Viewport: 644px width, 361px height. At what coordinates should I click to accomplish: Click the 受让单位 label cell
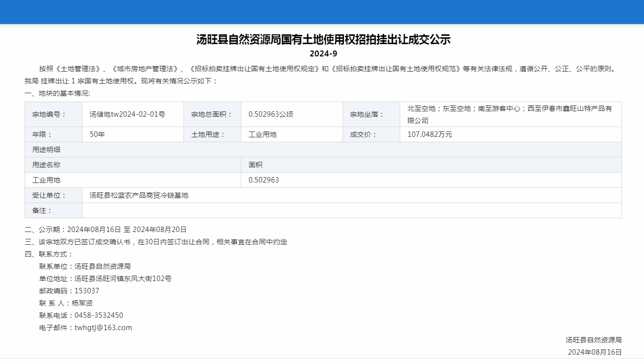point(53,195)
